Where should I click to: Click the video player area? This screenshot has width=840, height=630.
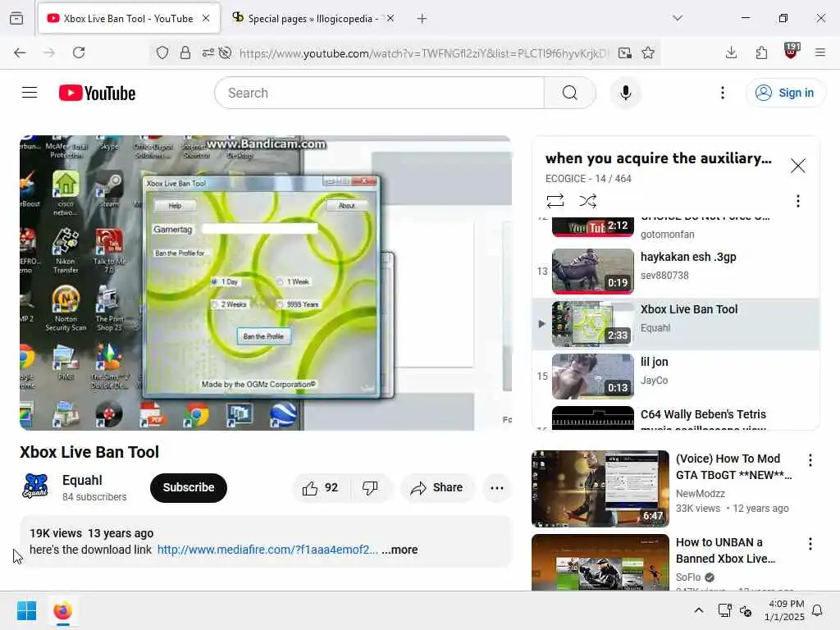click(265, 282)
